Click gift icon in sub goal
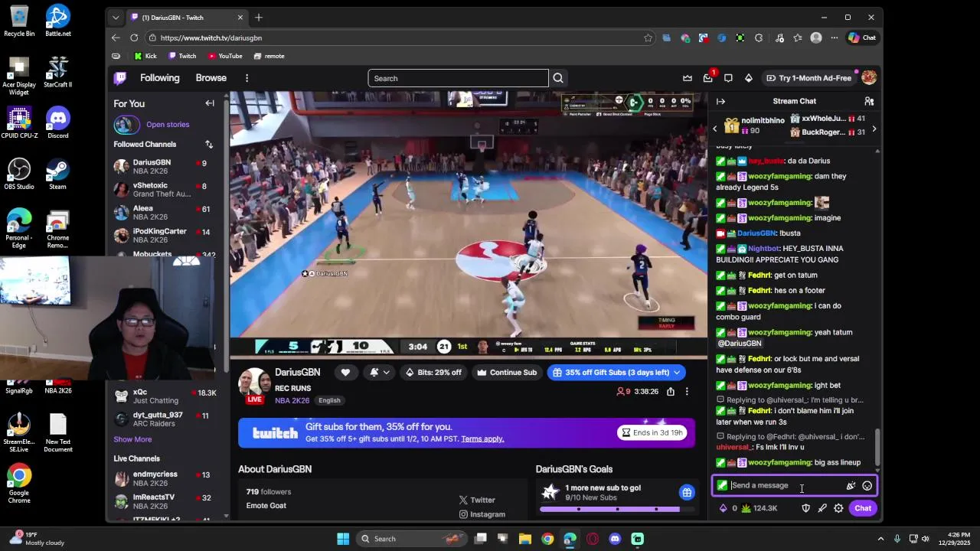The image size is (980, 551). (x=687, y=492)
